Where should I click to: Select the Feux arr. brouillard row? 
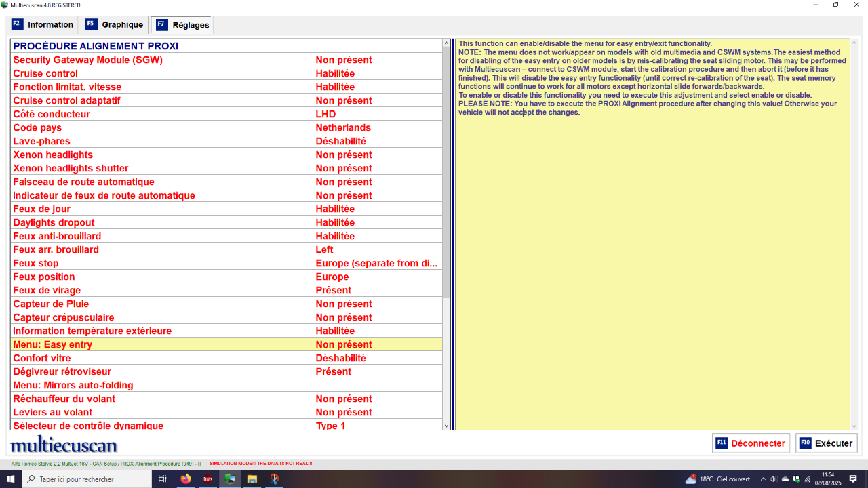tap(226, 249)
